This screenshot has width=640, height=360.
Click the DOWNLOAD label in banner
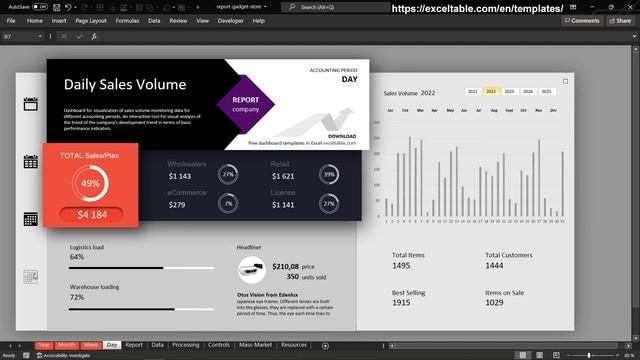[x=342, y=136]
